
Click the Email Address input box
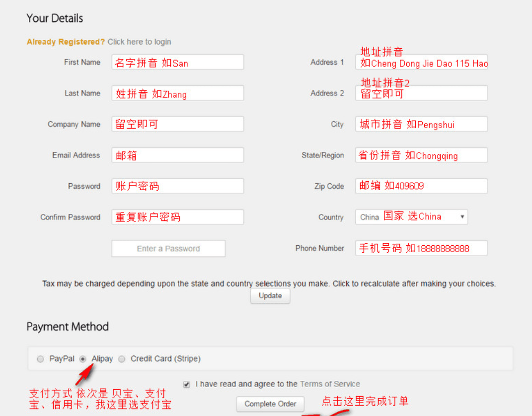pos(177,155)
